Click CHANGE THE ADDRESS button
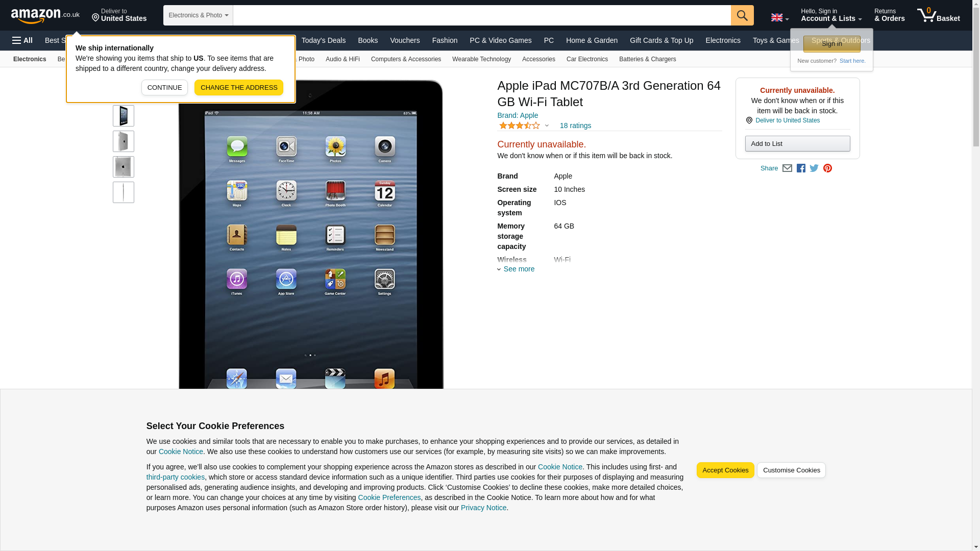This screenshot has height=551, width=980. tap(239, 88)
